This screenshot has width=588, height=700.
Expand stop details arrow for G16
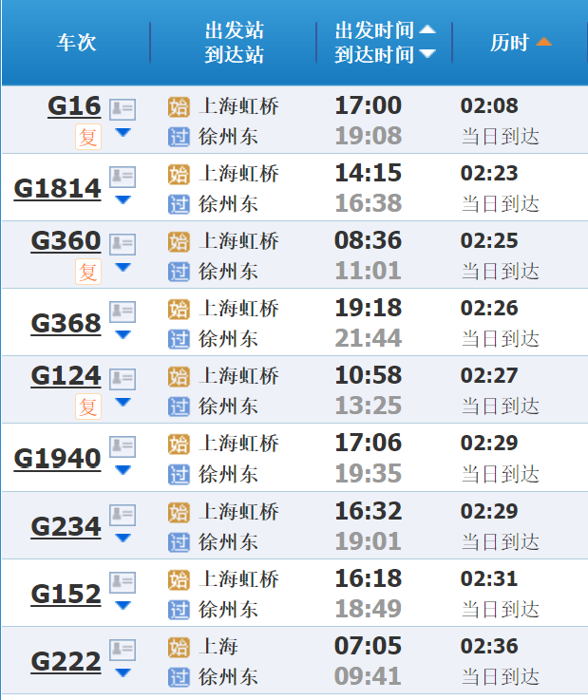123,132
